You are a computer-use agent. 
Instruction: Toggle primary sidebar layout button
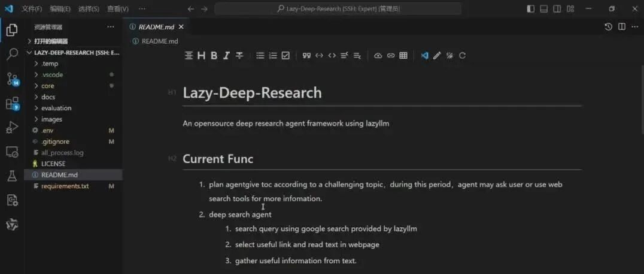531,8
